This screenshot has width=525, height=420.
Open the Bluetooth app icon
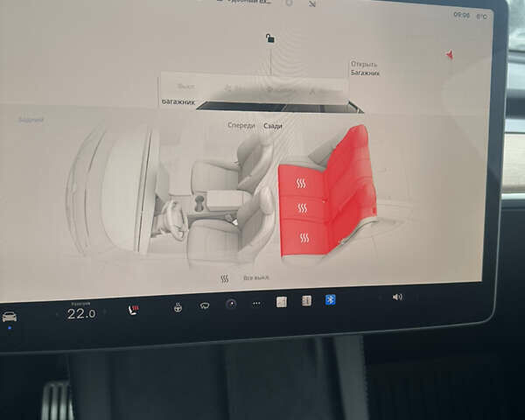point(331,299)
